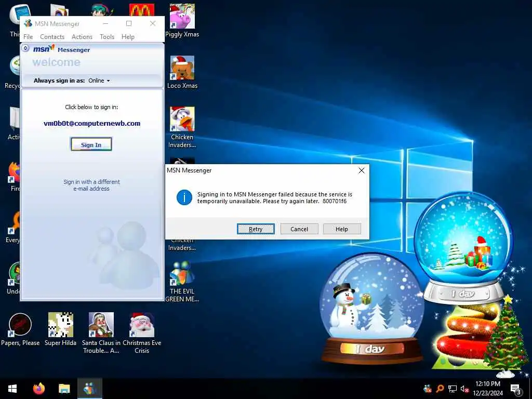Viewport: 532px width, 399px height.
Task: Close the MSN Messenger error dialog
Action: pyautogui.click(x=362, y=170)
